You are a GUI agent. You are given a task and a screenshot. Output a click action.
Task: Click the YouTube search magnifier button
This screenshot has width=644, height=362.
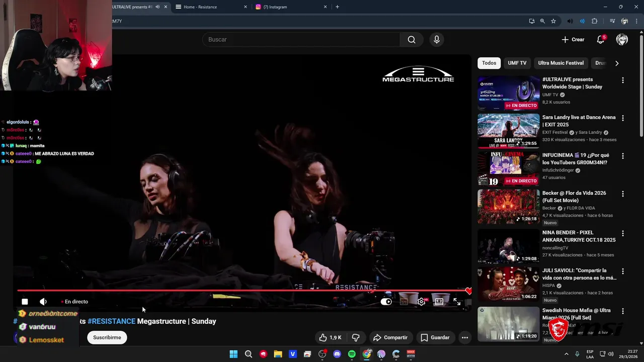(412, 40)
